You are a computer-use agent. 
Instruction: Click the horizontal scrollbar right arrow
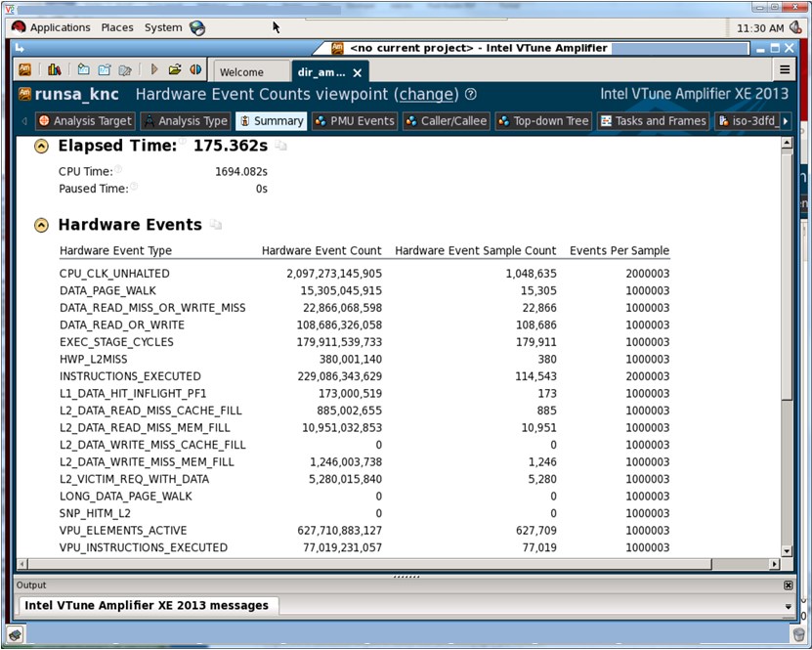[775, 564]
